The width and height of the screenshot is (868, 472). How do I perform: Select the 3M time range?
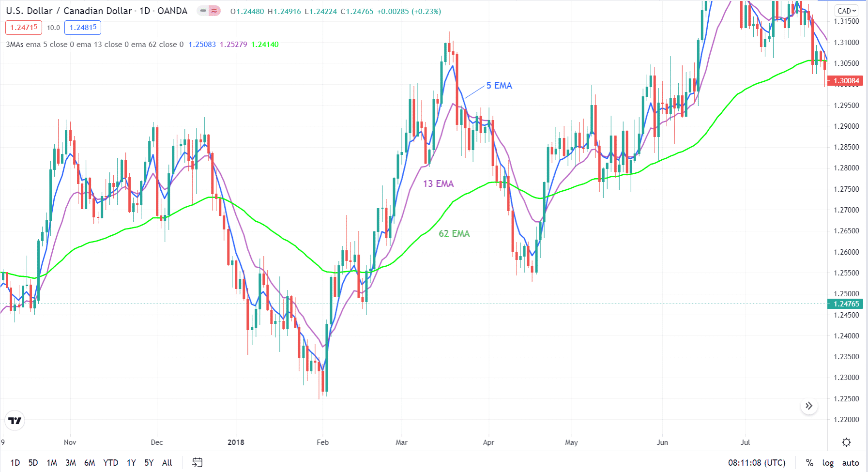click(71, 462)
